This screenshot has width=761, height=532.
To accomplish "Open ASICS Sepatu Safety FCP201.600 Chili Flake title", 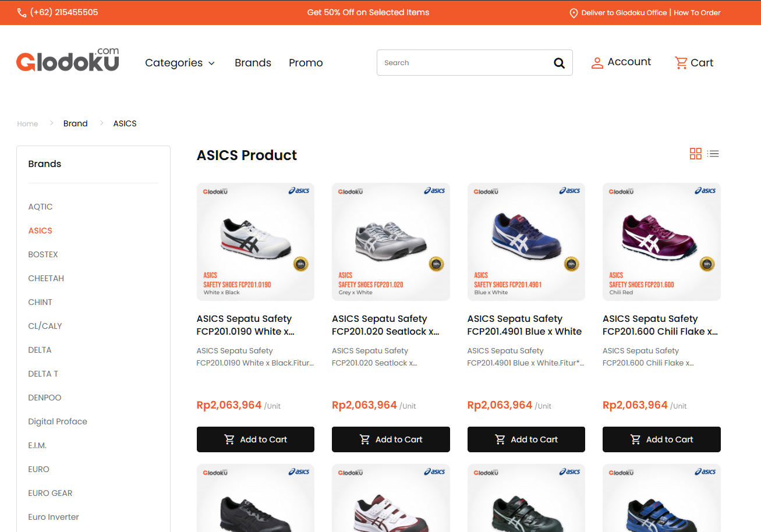I will (660, 325).
